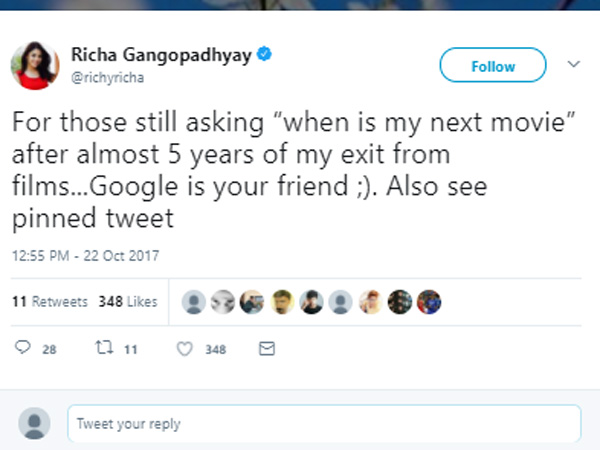Click the envelope direct message icon
Image resolution: width=600 pixels, height=450 pixels.
[x=266, y=349]
